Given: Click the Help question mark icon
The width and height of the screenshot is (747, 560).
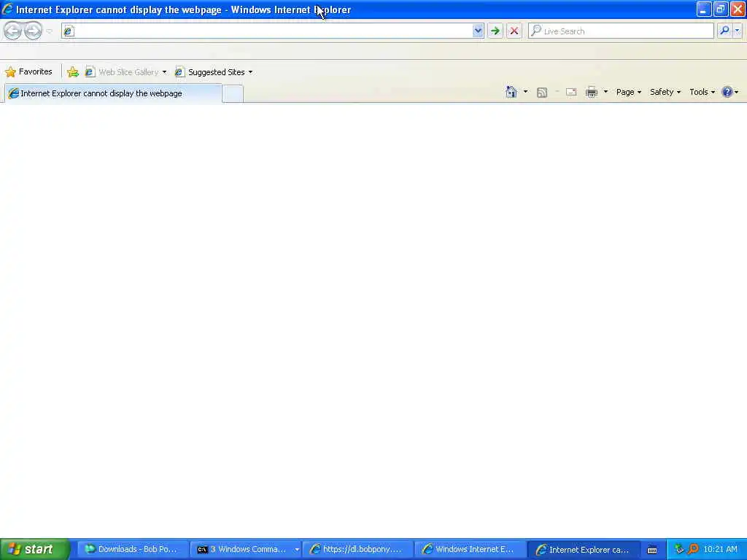Looking at the screenshot, I should pos(727,92).
